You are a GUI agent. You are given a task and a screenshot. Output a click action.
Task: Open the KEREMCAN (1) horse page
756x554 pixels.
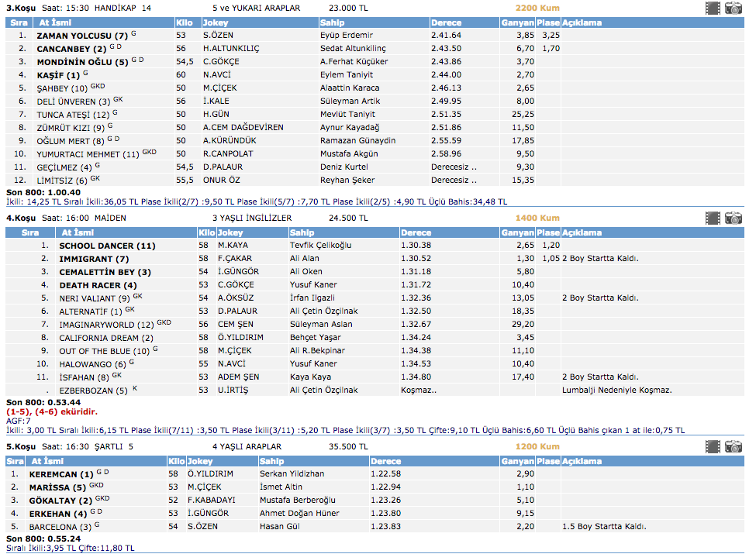60,473
